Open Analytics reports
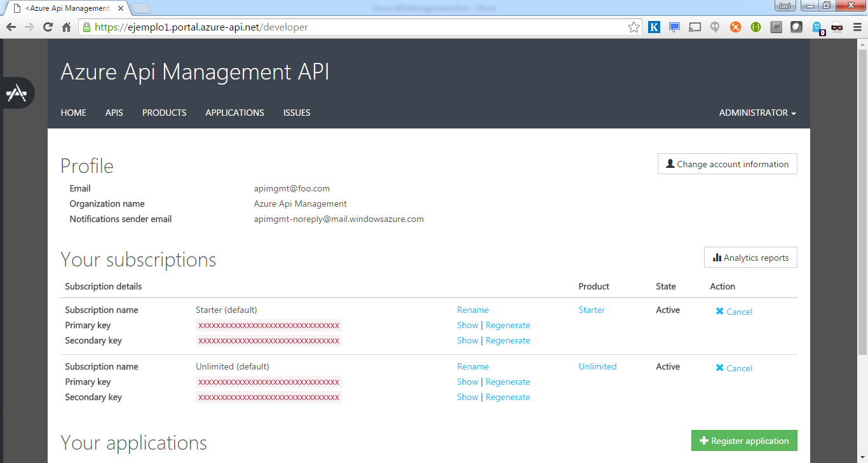 tap(750, 258)
